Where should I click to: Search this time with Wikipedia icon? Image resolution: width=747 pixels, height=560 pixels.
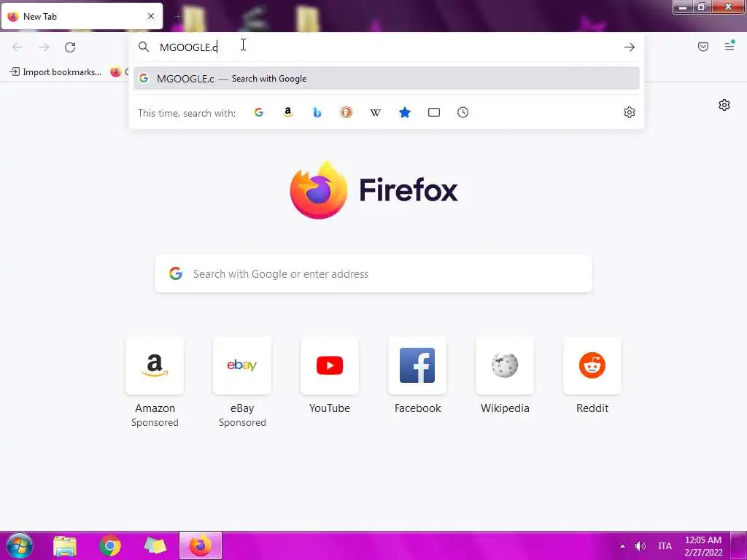(376, 112)
